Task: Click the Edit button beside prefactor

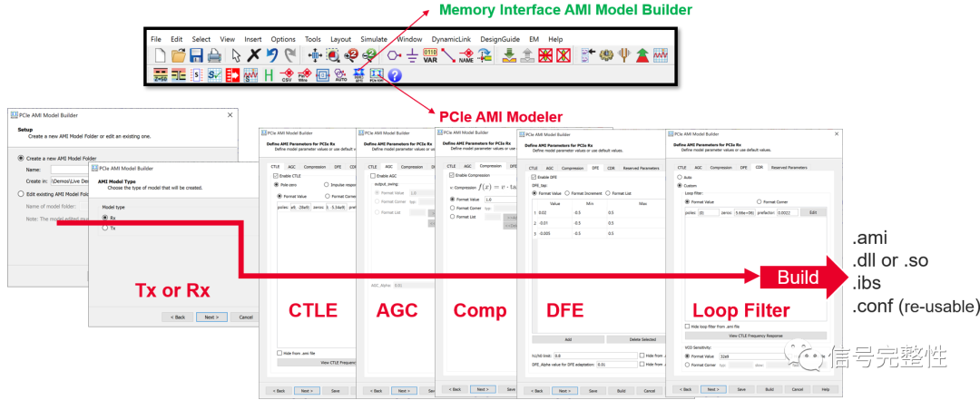Action: coord(813,212)
